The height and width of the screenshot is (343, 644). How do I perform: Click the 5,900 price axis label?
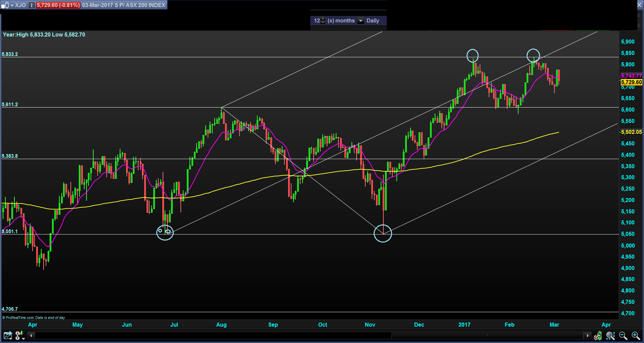(x=628, y=42)
